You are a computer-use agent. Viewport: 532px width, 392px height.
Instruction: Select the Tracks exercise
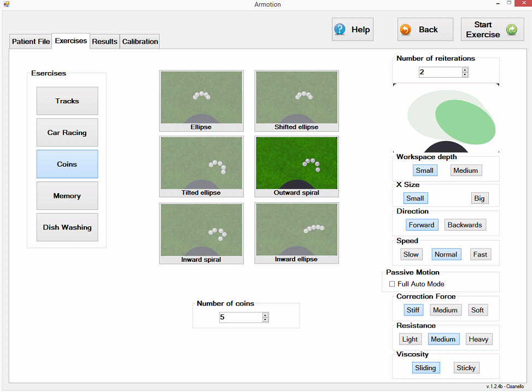[x=67, y=101]
